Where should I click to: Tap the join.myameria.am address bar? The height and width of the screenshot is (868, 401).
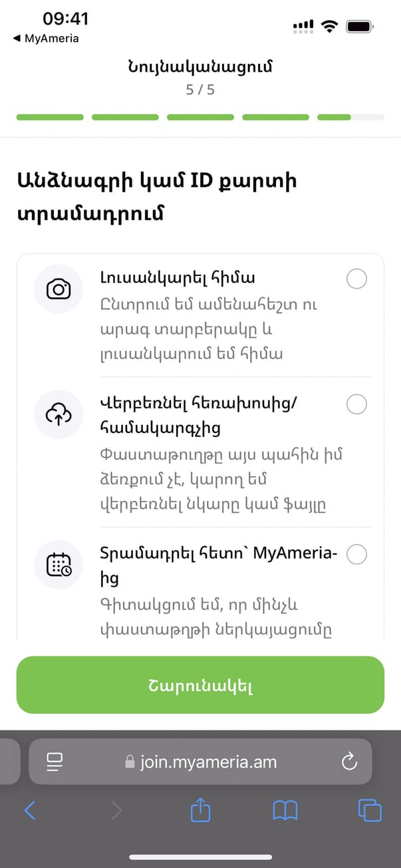pos(200,762)
